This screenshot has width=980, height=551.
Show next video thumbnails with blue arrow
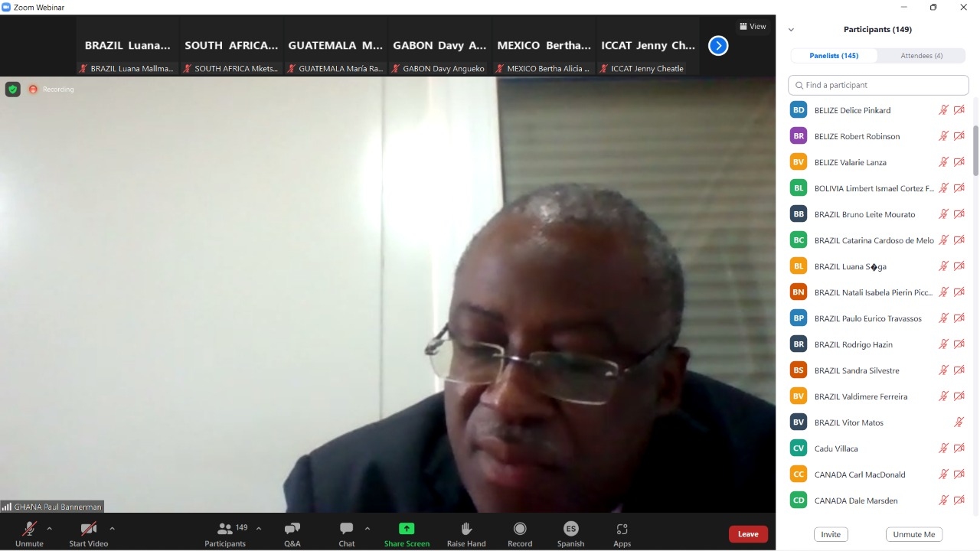click(718, 46)
